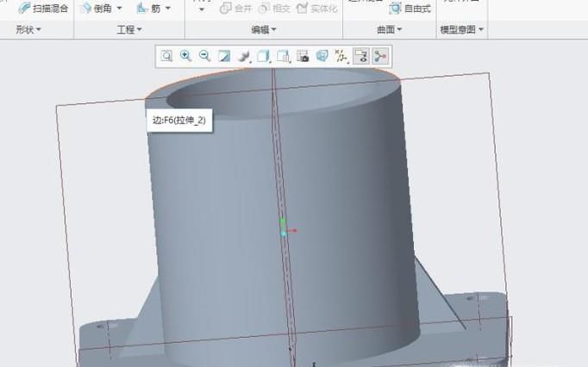Expand the 形状 (Shapes) group
Screen dimensions: 588x367
pyautogui.click(x=28, y=29)
